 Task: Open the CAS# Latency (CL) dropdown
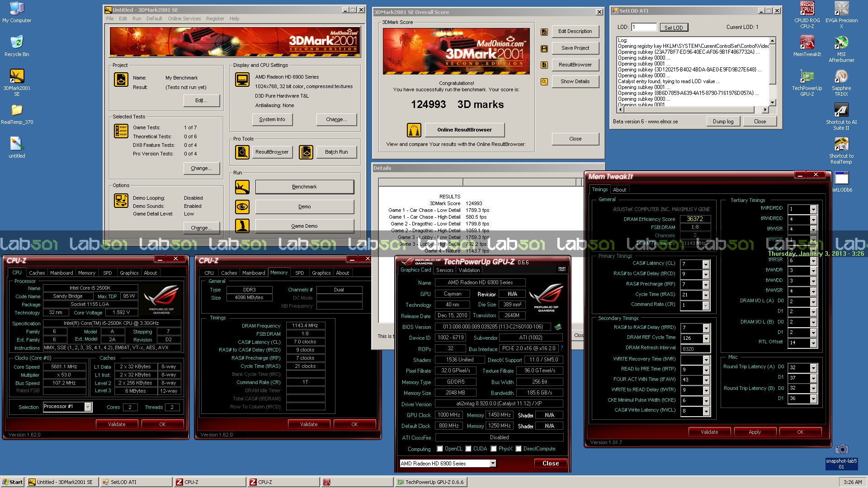coord(706,264)
